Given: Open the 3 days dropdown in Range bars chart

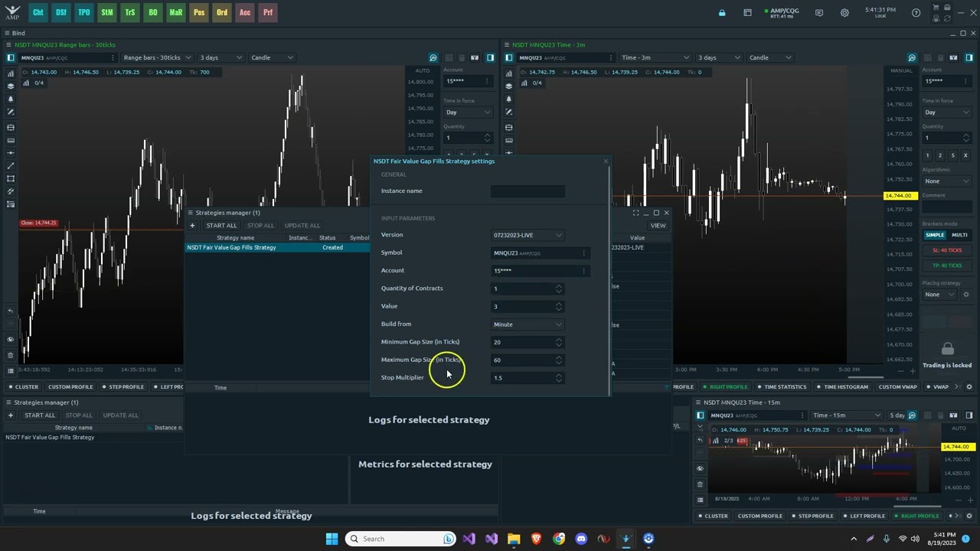Looking at the screenshot, I should tap(221, 57).
